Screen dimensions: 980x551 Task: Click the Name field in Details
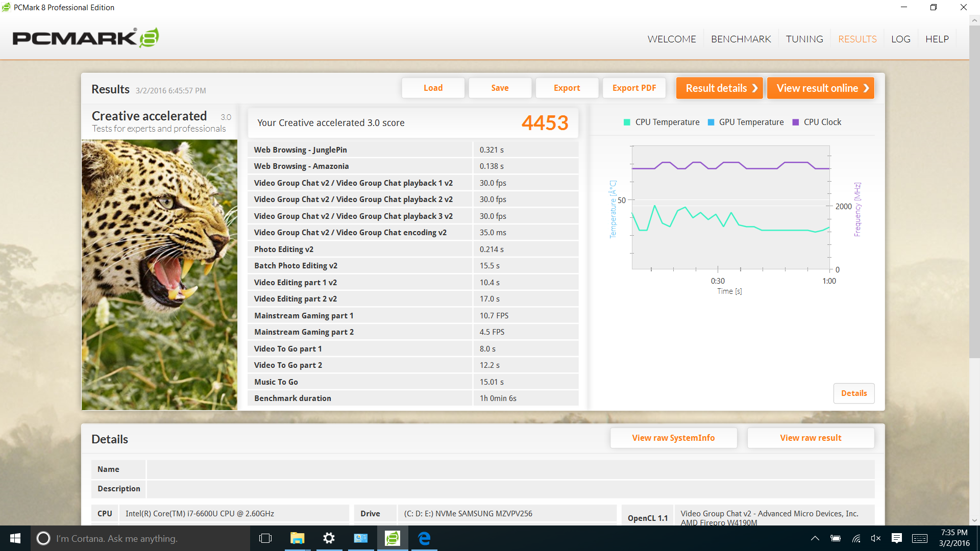click(x=510, y=469)
